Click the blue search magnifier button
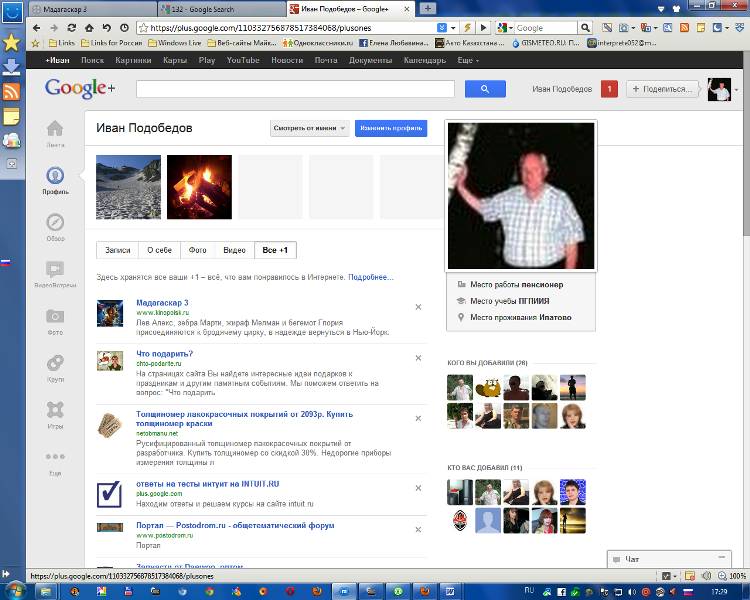Image resolution: width=750 pixels, height=600 pixels. [485, 89]
